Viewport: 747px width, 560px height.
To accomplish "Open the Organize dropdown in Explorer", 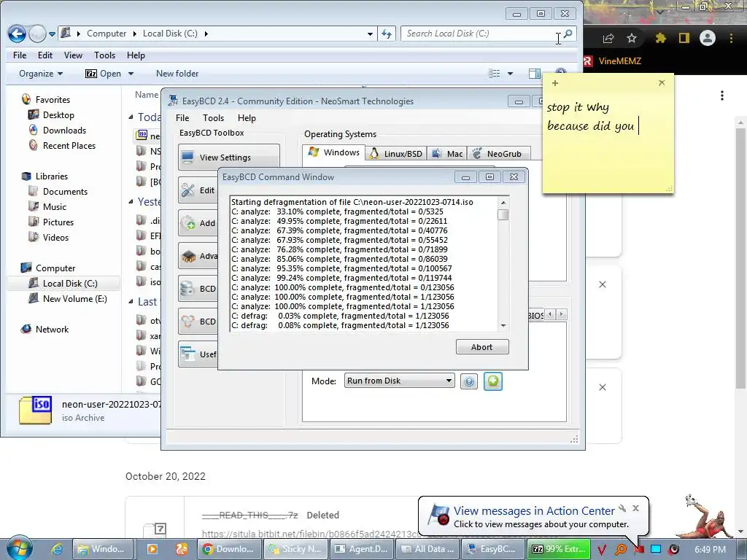I will (x=41, y=74).
